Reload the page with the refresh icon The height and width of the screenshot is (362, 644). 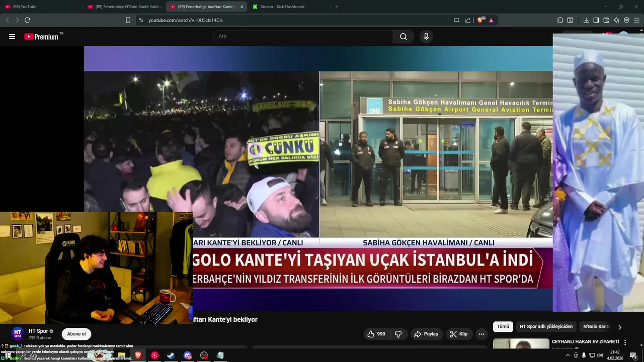pos(28,20)
